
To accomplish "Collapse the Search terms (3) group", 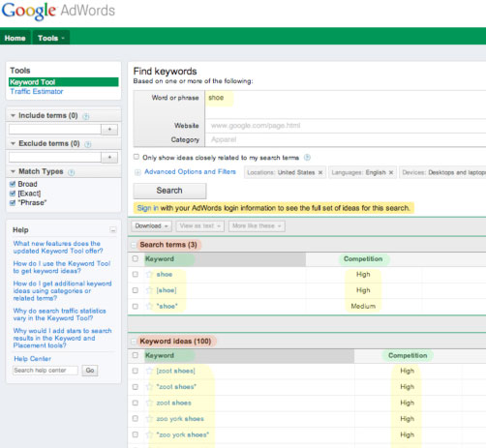I will click(x=134, y=245).
